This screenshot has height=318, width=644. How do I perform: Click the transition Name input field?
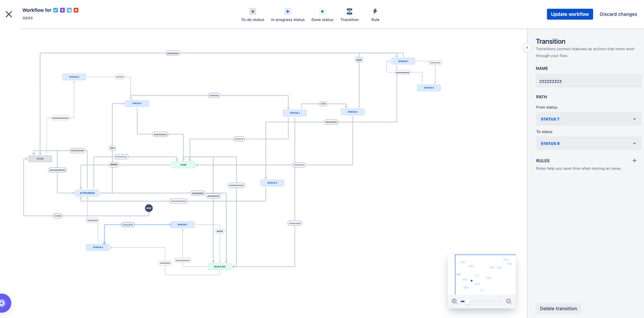(x=588, y=81)
